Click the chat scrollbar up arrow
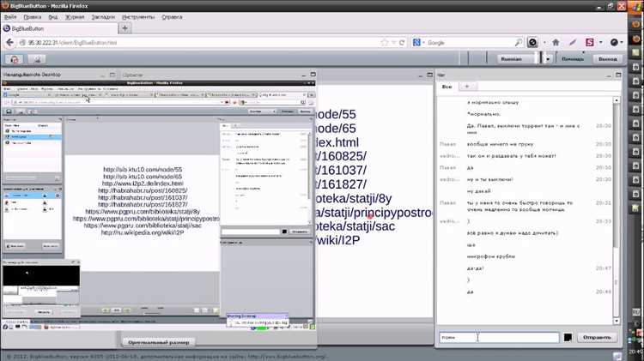This screenshot has width=644, height=361. pos(617,99)
